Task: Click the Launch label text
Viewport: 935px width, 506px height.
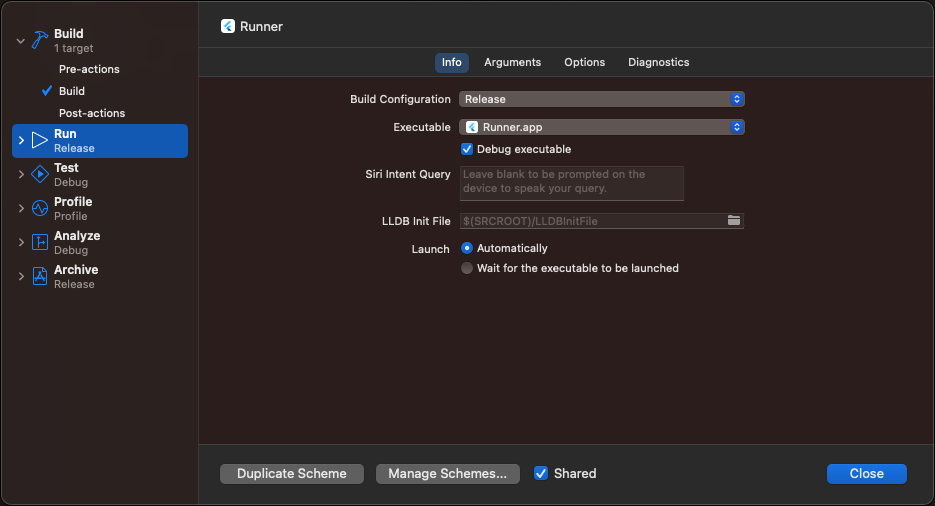Action: pyautogui.click(x=430, y=249)
